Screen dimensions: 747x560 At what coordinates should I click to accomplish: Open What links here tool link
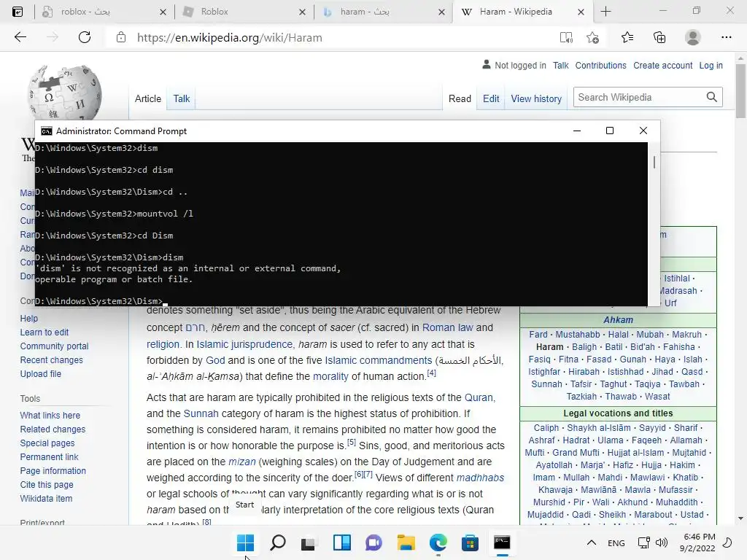coord(50,415)
